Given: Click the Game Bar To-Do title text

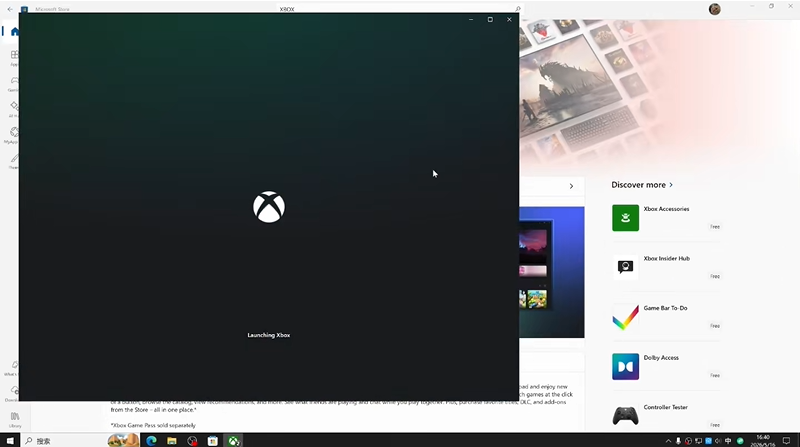Looking at the screenshot, I should point(665,308).
